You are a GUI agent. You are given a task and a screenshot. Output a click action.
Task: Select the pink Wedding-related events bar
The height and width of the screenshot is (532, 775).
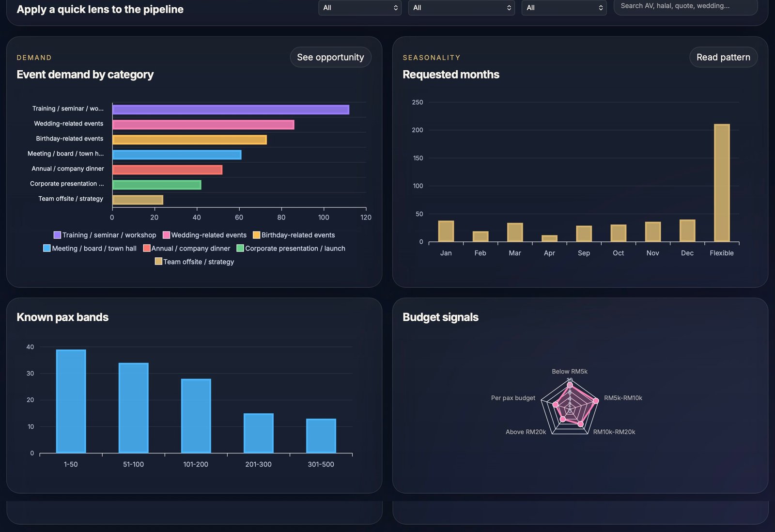pos(203,125)
